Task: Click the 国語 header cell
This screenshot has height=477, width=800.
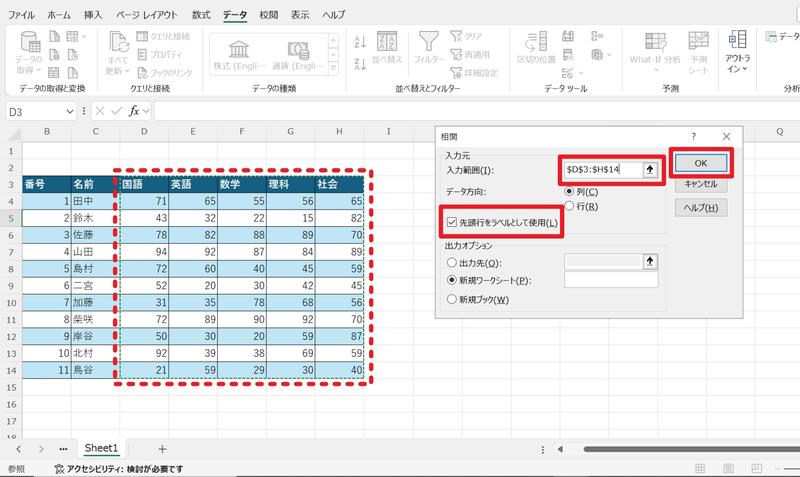Action: (144, 184)
